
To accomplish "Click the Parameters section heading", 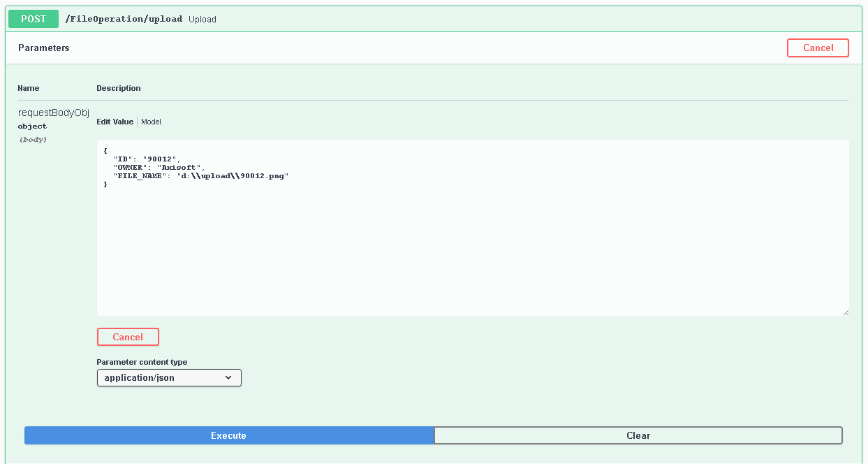I will 44,48.
